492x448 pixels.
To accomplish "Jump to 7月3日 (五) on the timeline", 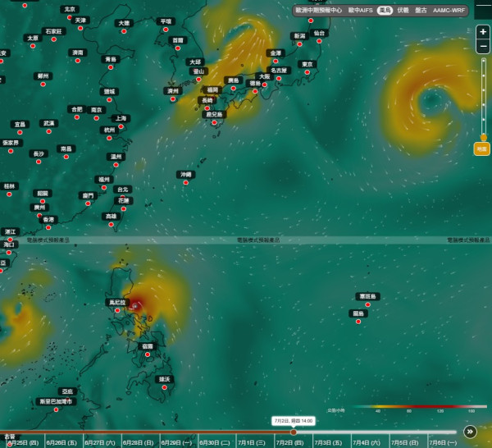I will click(328, 442).
